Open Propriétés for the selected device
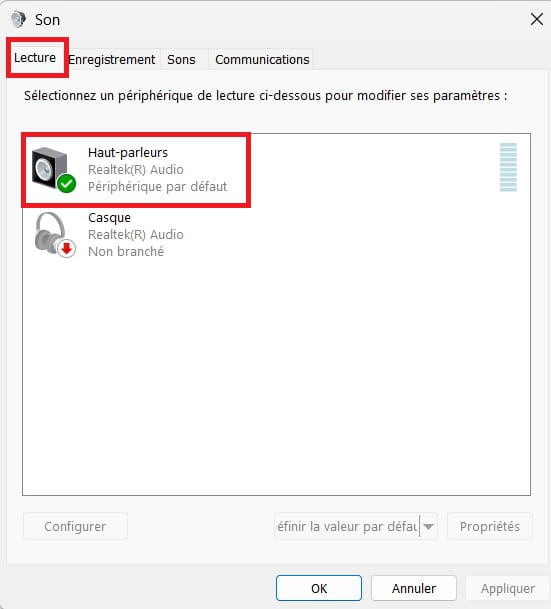 [490, 527]
